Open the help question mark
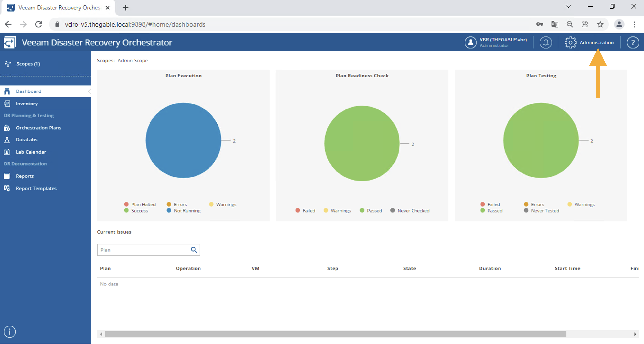644x344 pixels. [633, 42]
